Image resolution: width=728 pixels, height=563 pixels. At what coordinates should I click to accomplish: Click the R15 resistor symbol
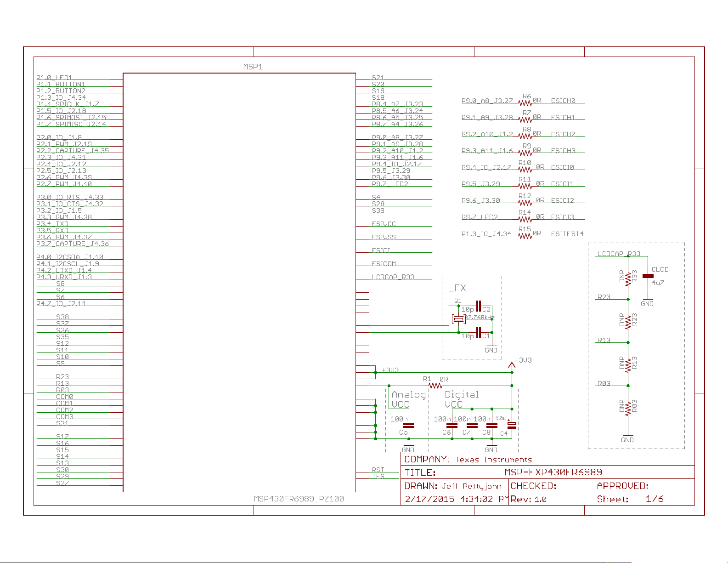tap(525, 236)
